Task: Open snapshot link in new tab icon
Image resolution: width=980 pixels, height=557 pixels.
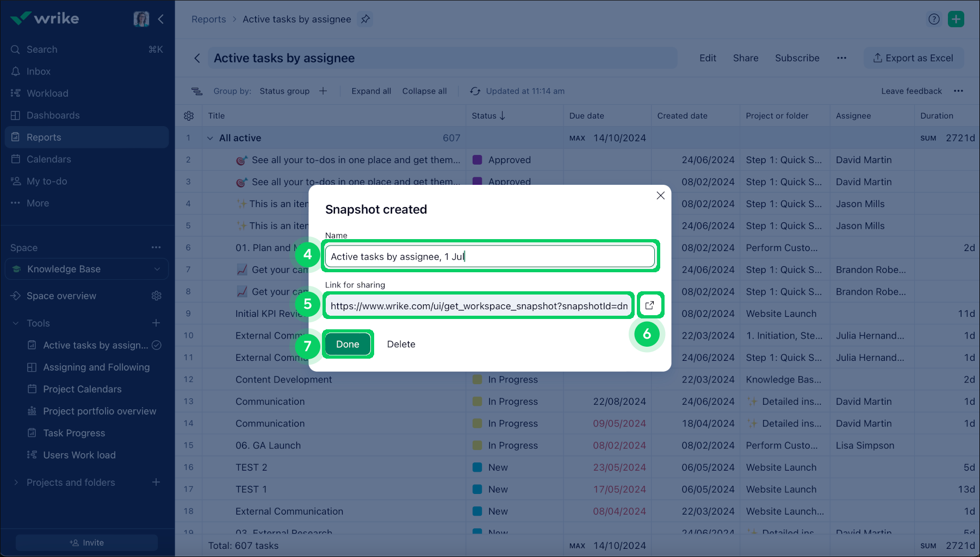Action: click(649, 305)
